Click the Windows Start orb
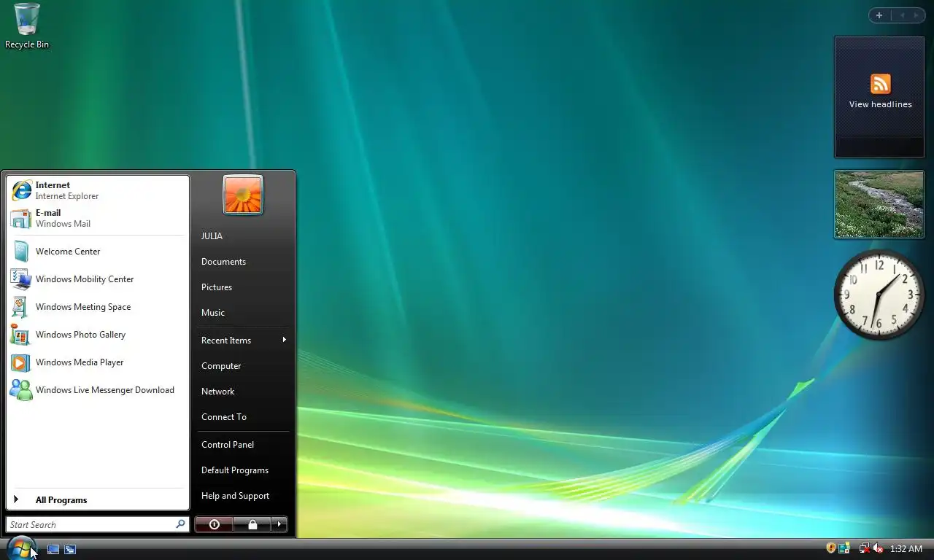Screen dimensions: 934x560 (x=21, y=548)
